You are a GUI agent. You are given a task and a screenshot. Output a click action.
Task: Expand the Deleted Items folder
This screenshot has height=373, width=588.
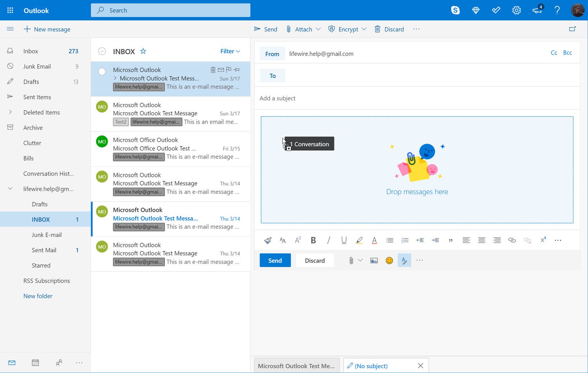pyautogui.click(x=10, y=112)
